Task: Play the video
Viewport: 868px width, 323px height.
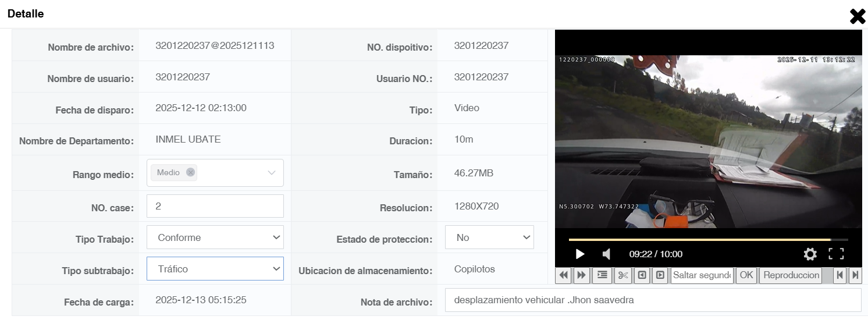Action: click(579, 254)
